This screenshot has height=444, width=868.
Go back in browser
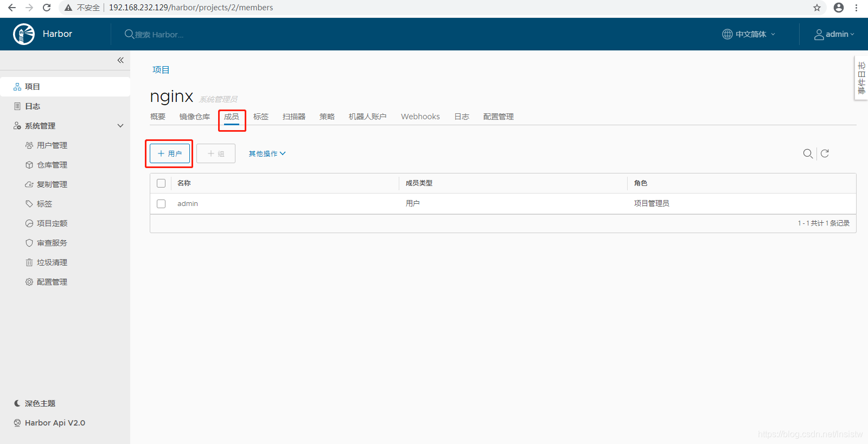point(12,8)
